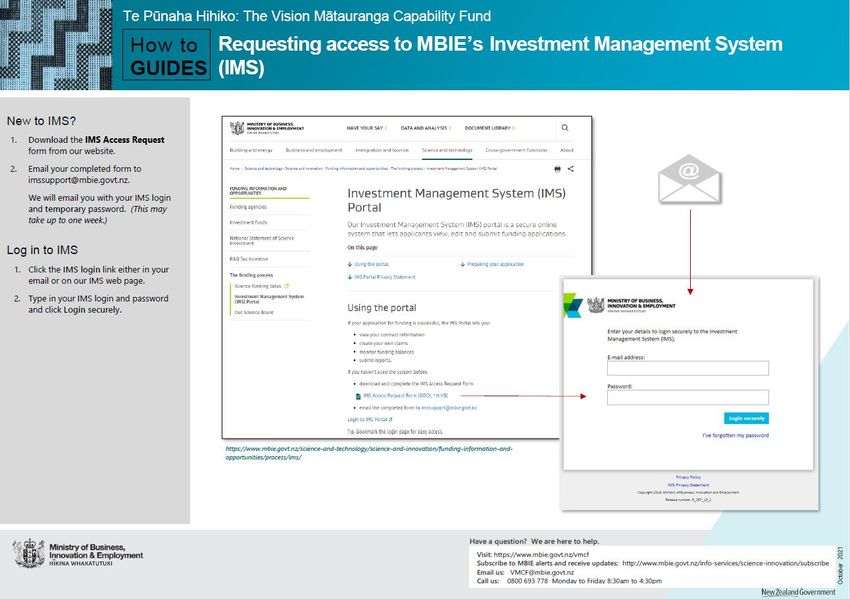This screenshot has width=850, height=599.
Task: Click the Ministry crest logo in the page footer
Action: (29, 553)
